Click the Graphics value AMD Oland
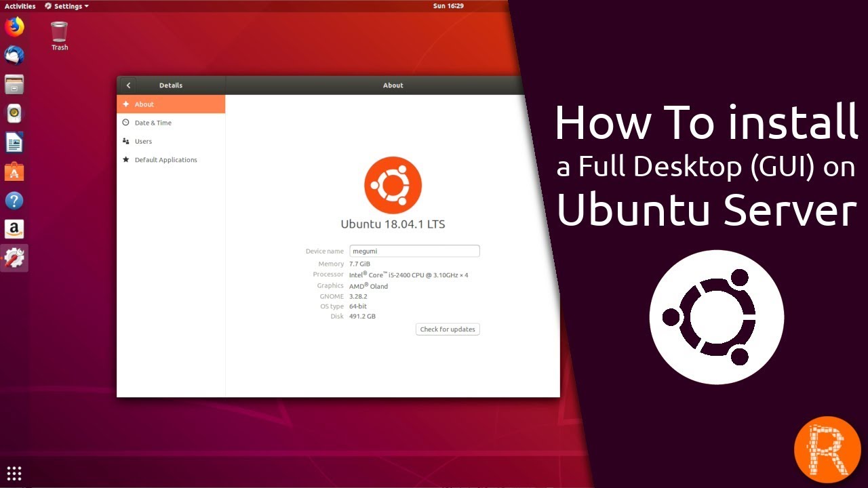The height and width of the screenshot is (488, 868). pos(368,286)
